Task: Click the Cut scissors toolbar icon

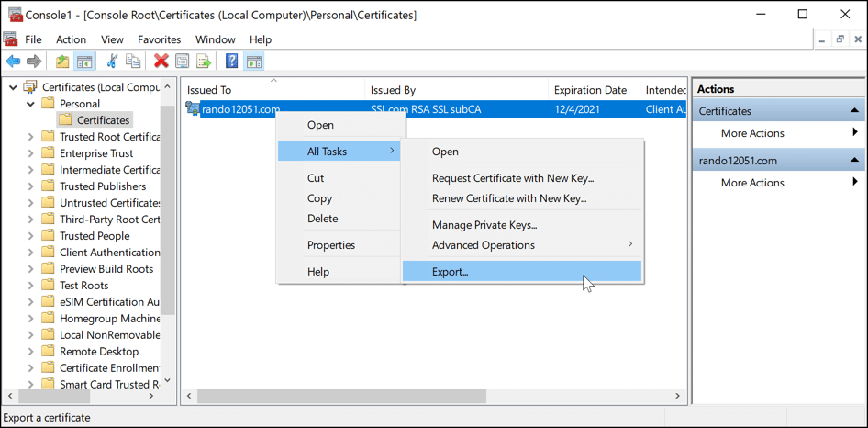Action: point(112,62)
